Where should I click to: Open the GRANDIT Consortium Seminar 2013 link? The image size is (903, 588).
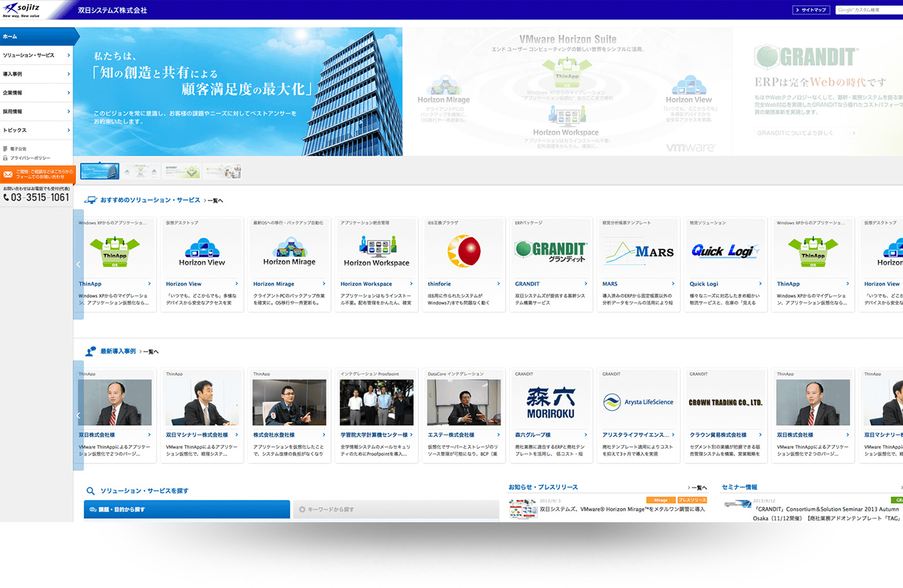pyautogui.click(x=828, y=513)
